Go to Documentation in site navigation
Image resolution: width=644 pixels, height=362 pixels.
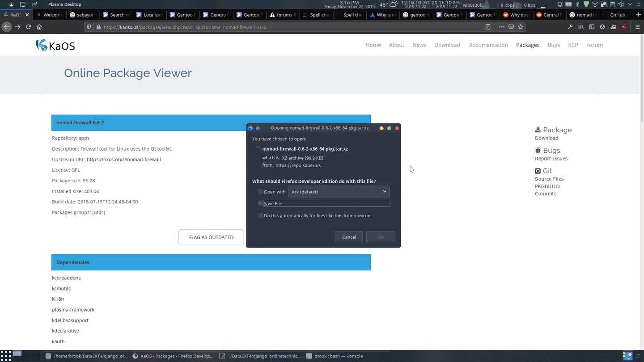(488, 45)
